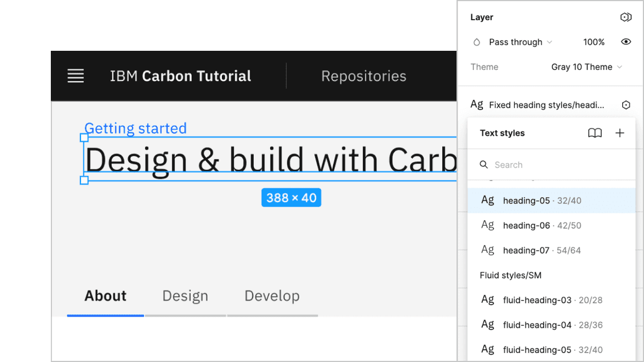644x362 pixels.
Task: Open the hamburger menu in header
Action: [75, 76]
